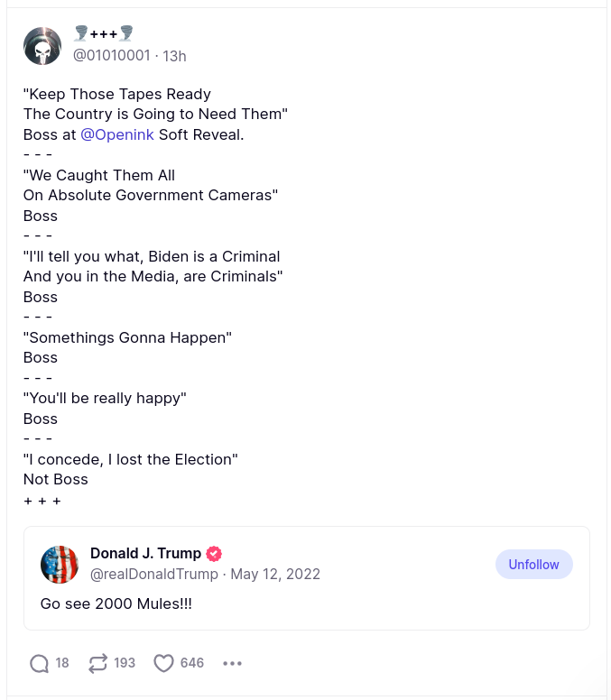The image size is (611, 700).
Task: Click the tornado emoji display name
Action: [104, 34]
